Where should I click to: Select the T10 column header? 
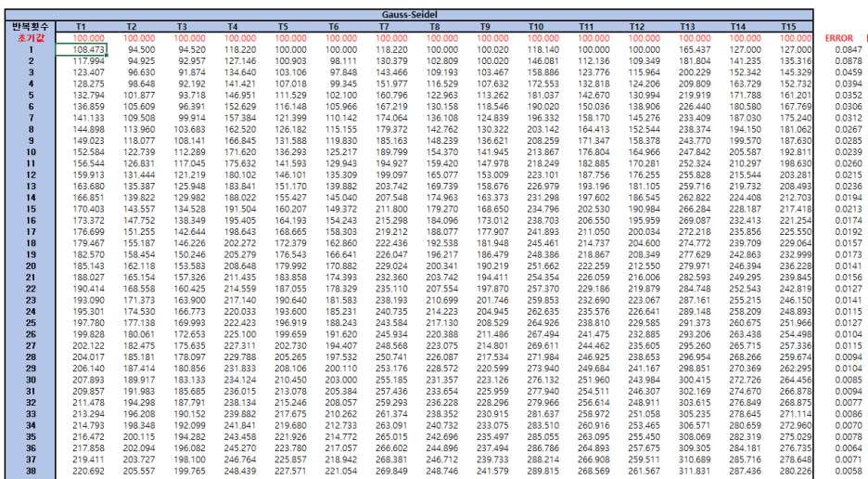(x=535, y=27)
